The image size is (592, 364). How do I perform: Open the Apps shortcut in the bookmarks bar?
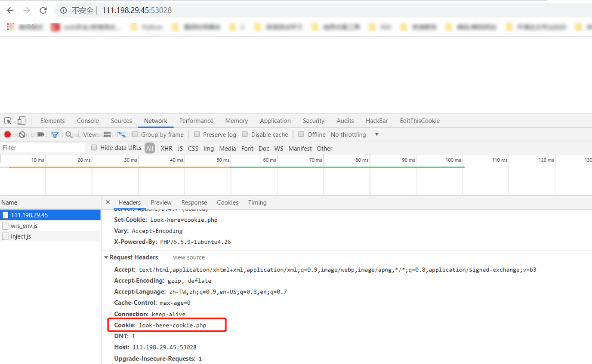click(11, 27)
